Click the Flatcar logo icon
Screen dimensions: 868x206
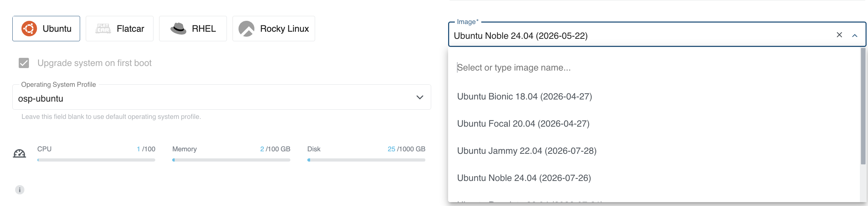[x=103, y=29]
